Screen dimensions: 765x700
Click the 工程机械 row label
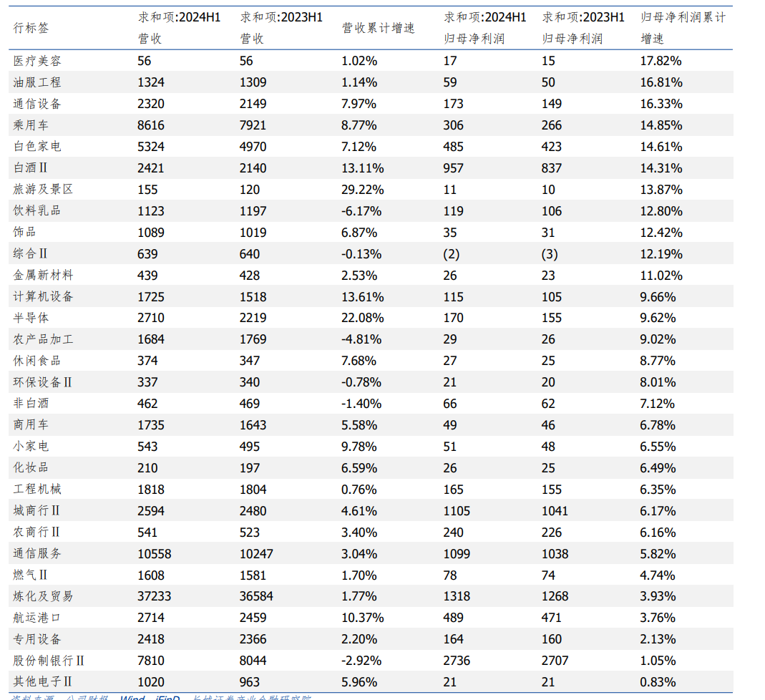37,490
